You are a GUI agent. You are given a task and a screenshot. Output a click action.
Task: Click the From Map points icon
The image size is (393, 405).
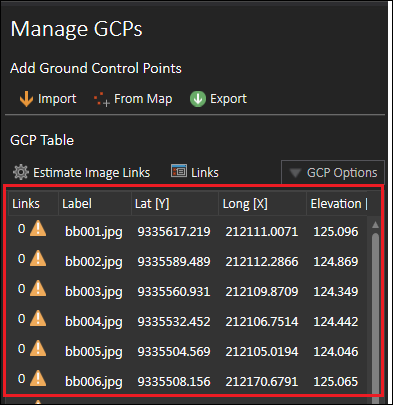pyautogui.click(x=101, y=99)
